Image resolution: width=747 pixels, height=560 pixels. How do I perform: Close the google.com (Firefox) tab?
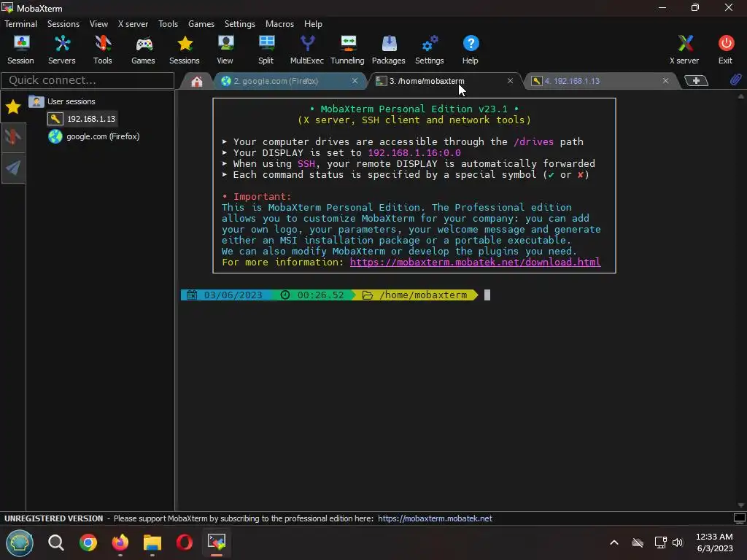355,81
